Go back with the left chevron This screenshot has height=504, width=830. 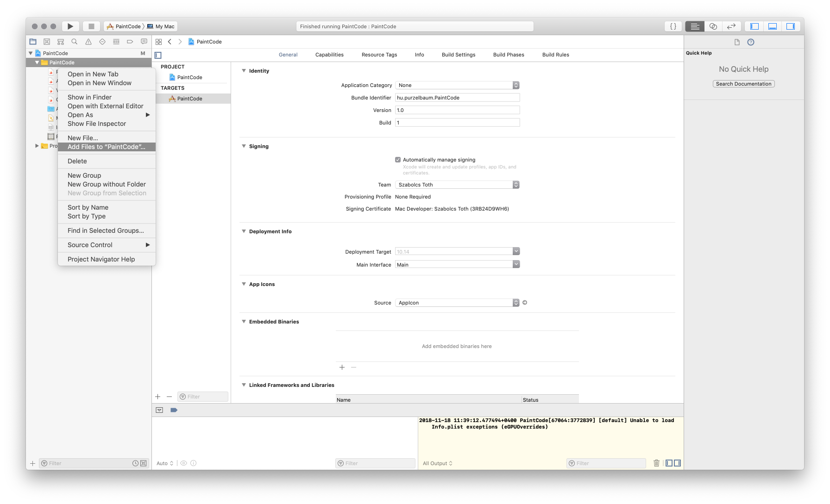pyautogui.click(x=170, y=42)
